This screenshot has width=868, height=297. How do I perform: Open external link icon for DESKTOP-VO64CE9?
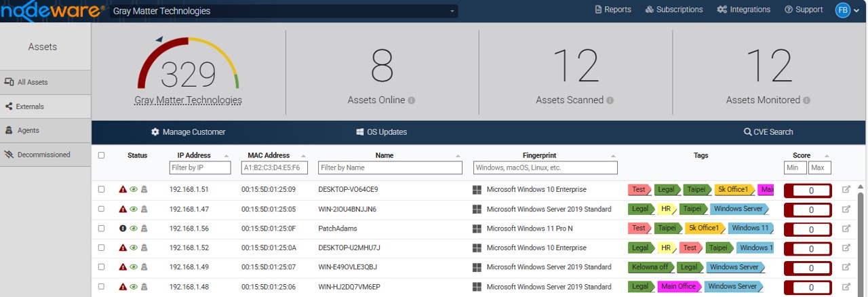846,190
